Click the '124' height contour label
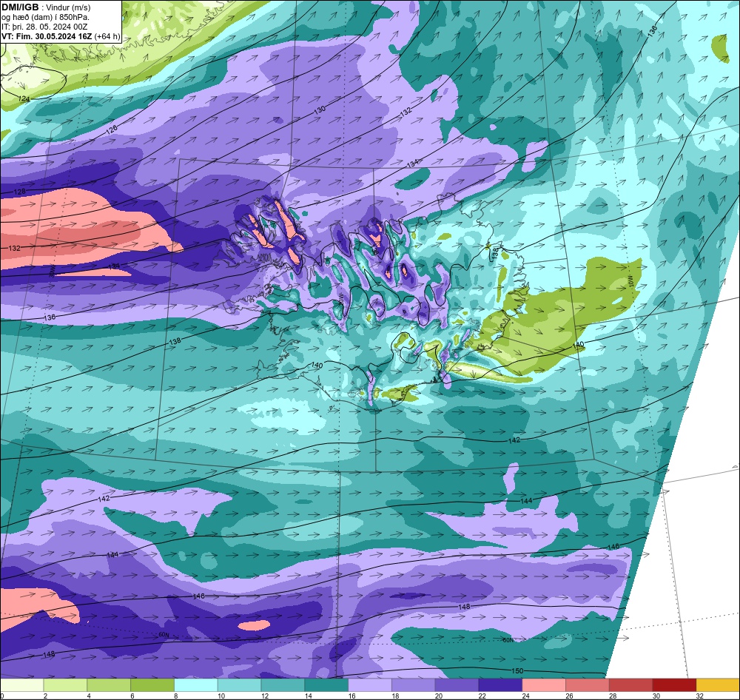Image resolution: width=740 pixels, height=700 pixels. (24, 99)
